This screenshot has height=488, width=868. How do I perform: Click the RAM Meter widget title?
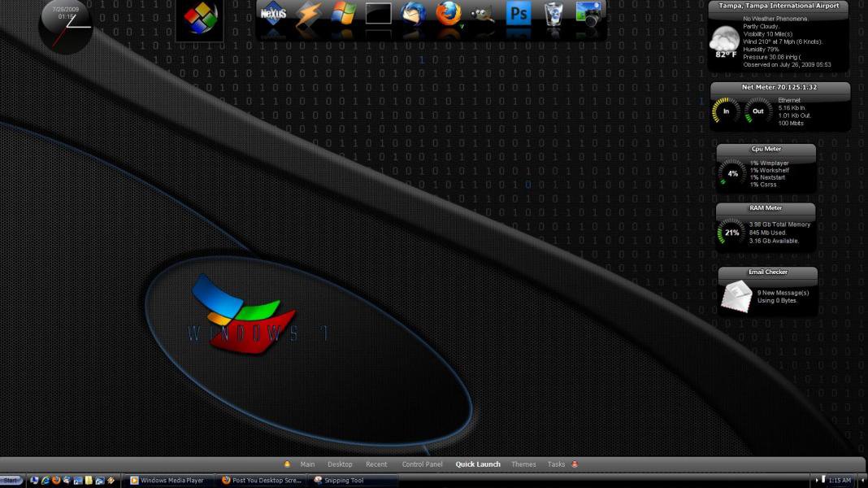tap(766, 207)
